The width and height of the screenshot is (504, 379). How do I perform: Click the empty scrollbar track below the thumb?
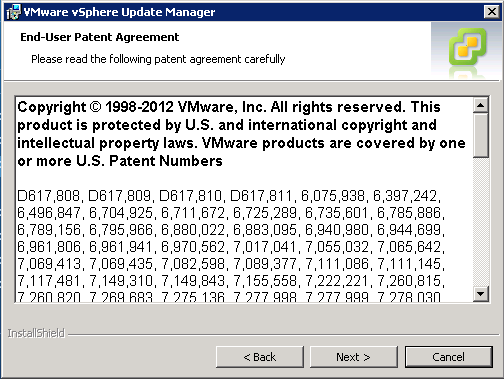(481, 222)
